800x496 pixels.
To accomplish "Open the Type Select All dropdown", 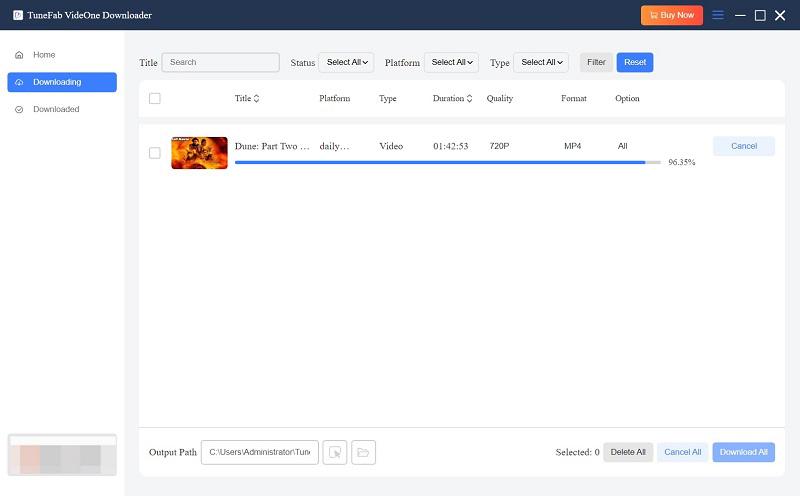I will pos(541,62).
